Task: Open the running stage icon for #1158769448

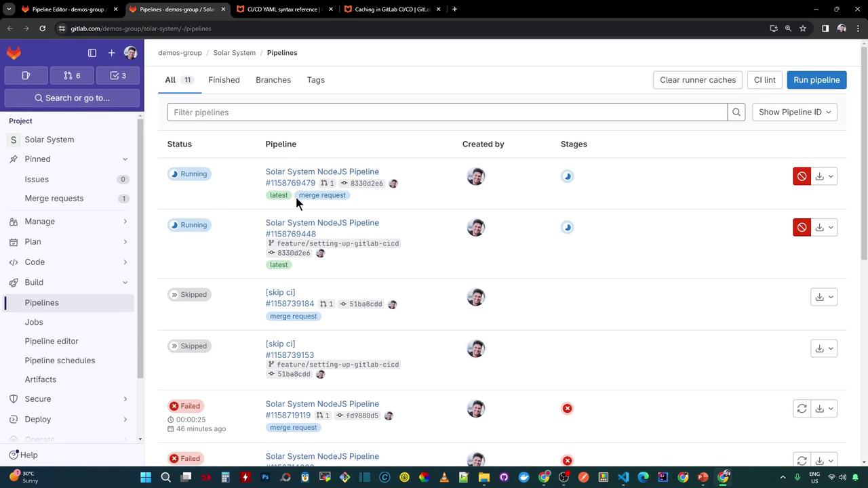Action: [x=568, y=227]
